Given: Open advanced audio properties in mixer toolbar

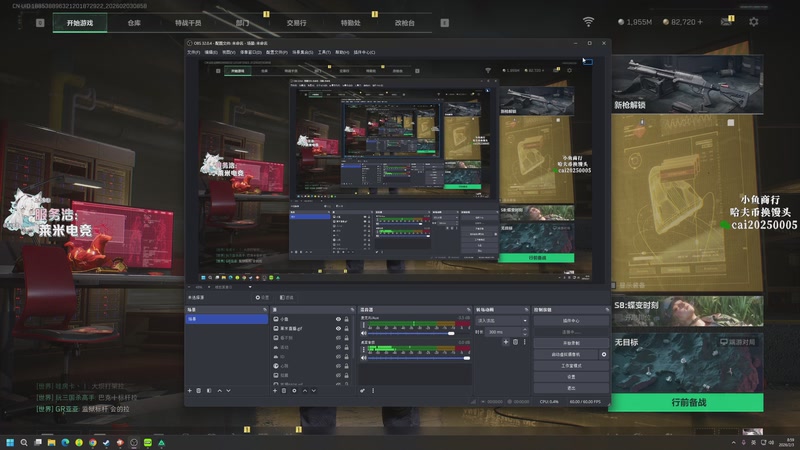Looking at the screenshot, I should (x=362, y=390).
